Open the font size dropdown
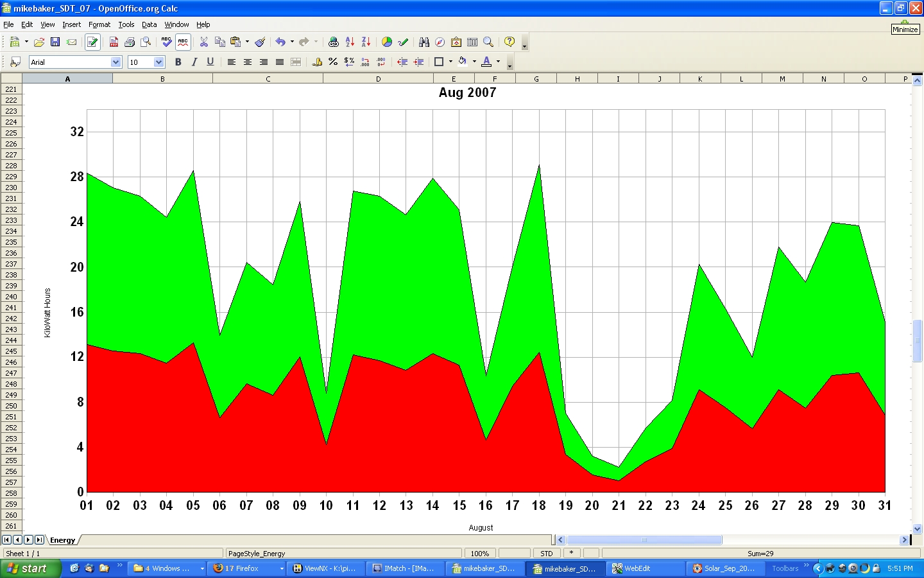Screen dimensions: 924x578 (x=159, y=62)
